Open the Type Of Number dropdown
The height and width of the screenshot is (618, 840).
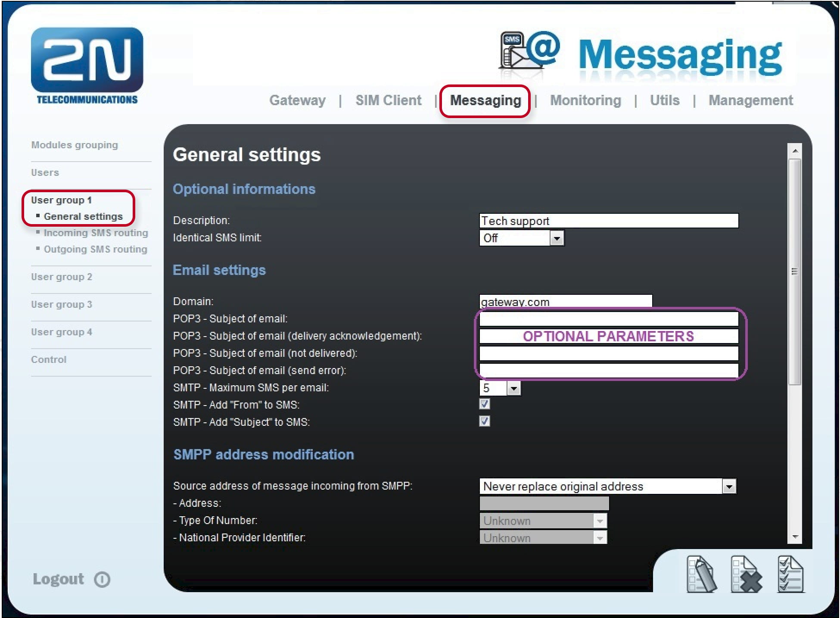[543, 521]
